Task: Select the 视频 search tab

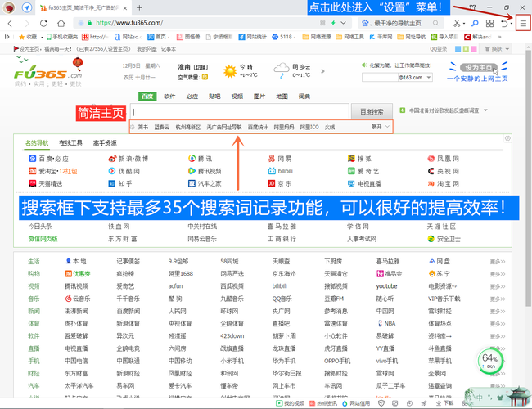Action: tap(237, 97)
